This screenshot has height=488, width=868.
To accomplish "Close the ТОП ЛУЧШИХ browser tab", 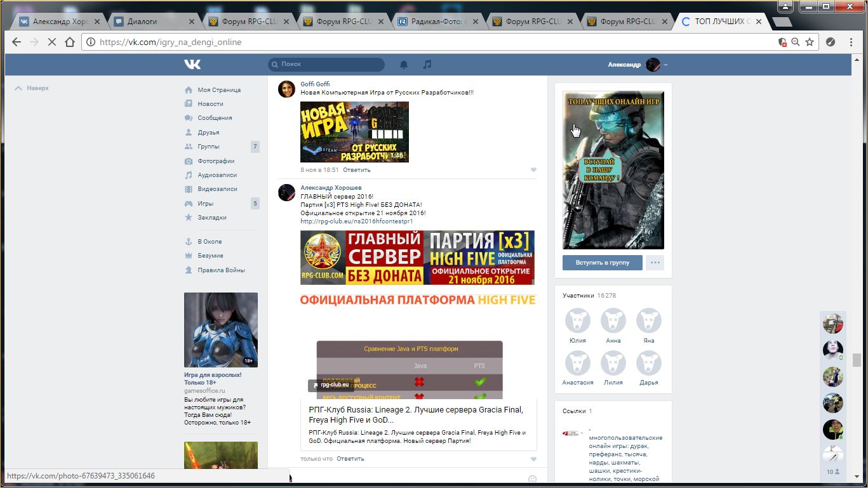I will click(759, 22).
